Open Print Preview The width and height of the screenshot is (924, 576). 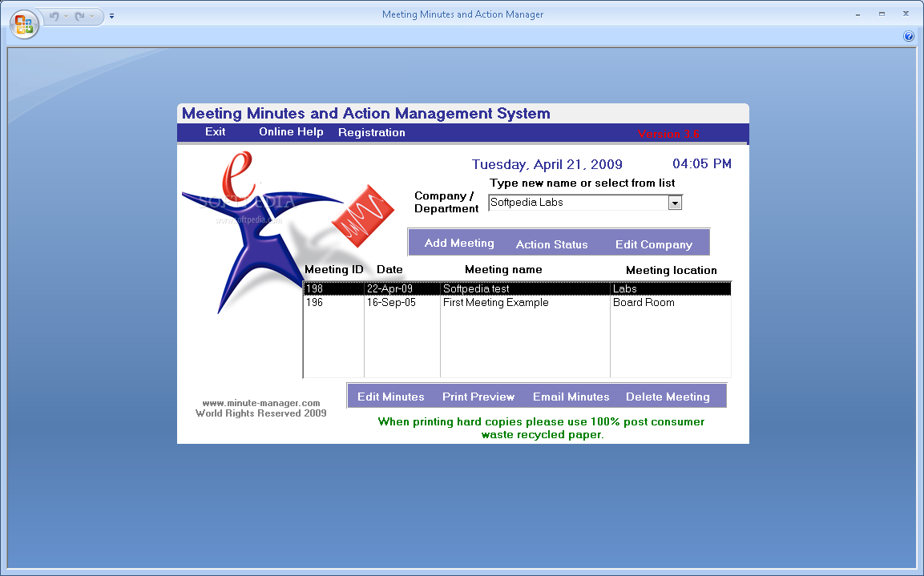pyautogui.click(x=478, y=397)
